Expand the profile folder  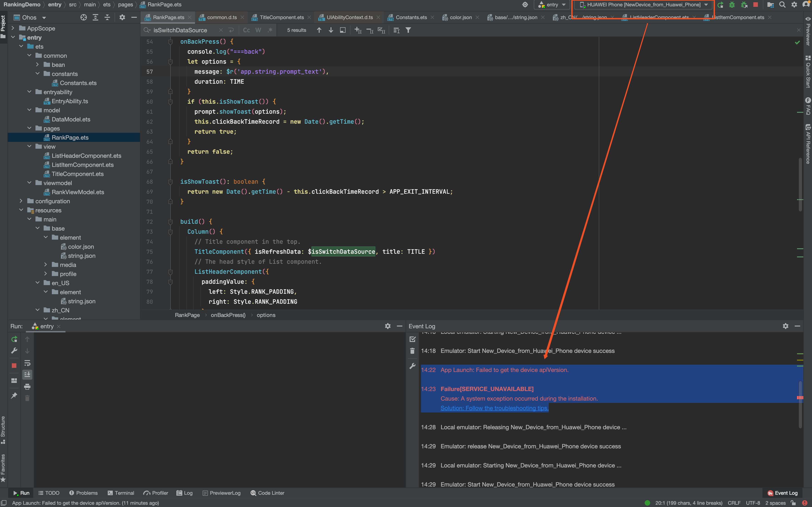point(46,274)
